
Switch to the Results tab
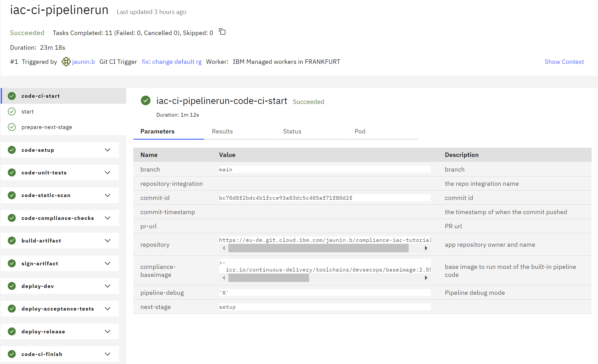(222, 131)
